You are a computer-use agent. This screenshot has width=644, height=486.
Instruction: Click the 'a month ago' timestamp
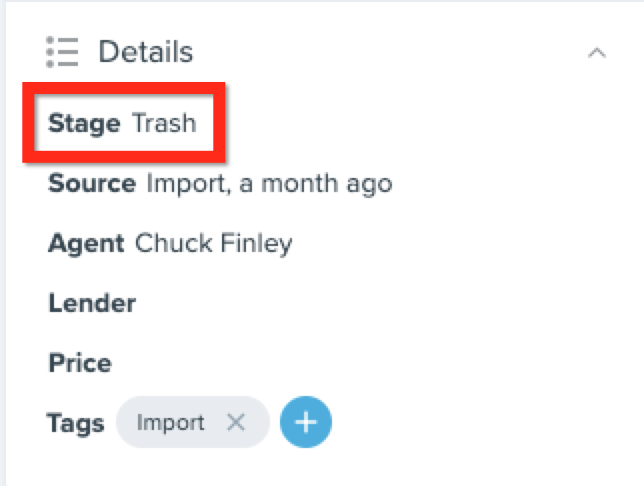point(316,184)
